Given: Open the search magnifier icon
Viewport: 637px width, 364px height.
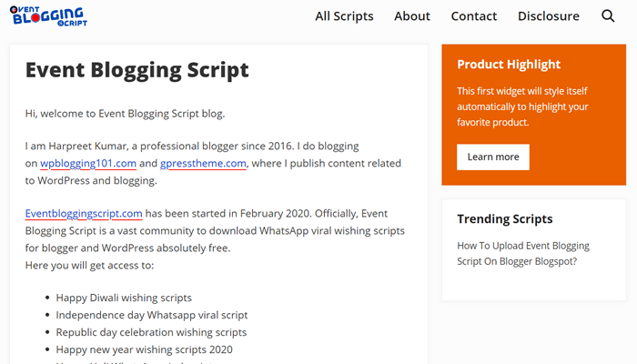Looking at the screenshot, I should click(608, 15).
